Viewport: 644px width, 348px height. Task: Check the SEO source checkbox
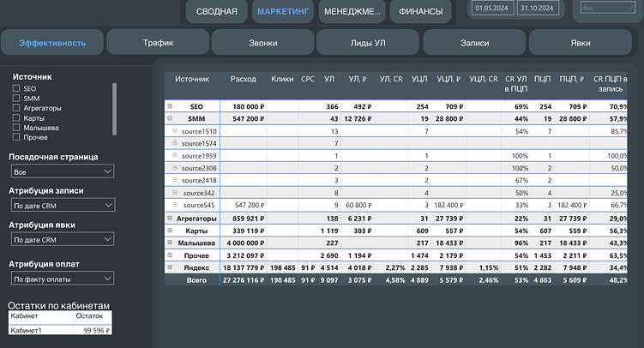(16, 88)
